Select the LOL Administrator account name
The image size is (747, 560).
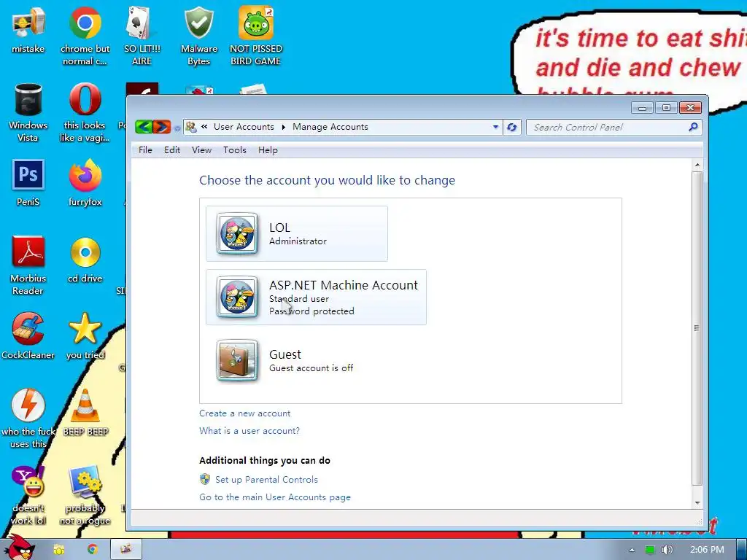point(279,227)
